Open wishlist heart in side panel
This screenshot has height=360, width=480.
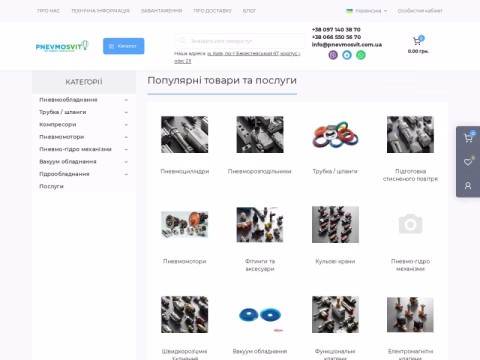[x=468, y=162]
